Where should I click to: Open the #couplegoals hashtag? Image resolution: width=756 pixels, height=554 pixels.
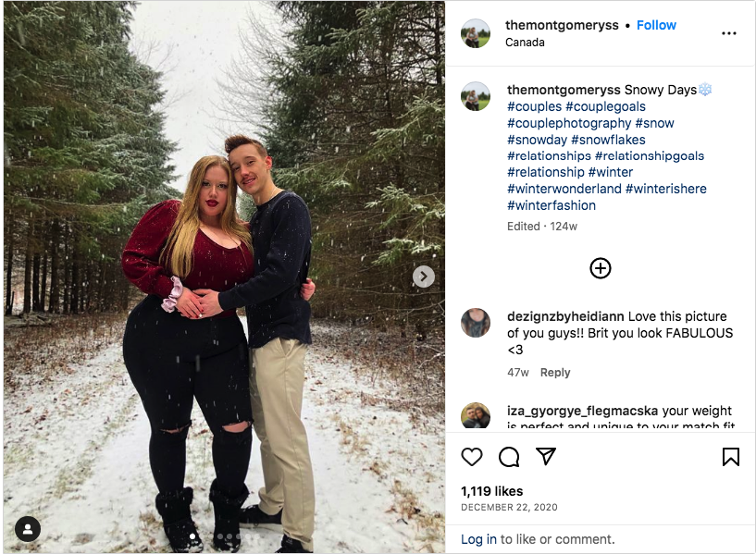point(605,106)
